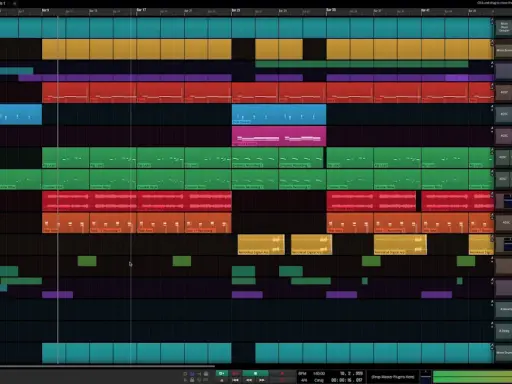Screen dimensions: 512x384
Task: Open the blue-display plugin on red waveform track
Action: click(507, 201)
